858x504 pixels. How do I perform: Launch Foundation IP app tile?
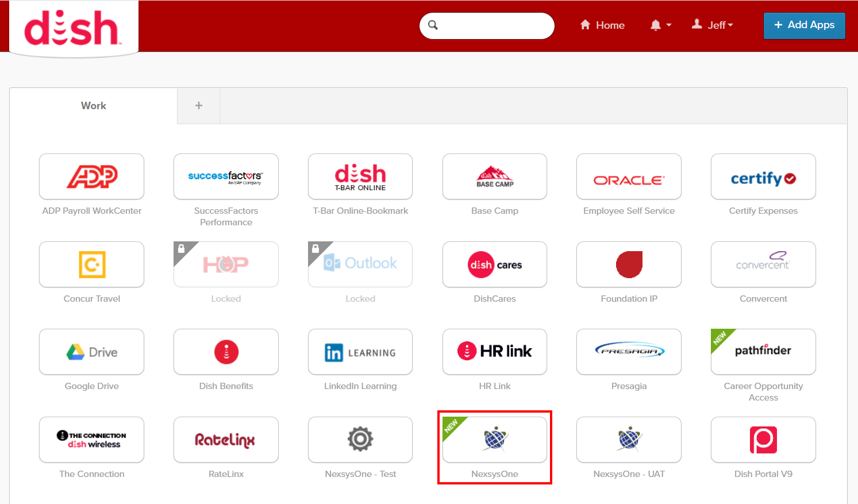pos(629,264)
